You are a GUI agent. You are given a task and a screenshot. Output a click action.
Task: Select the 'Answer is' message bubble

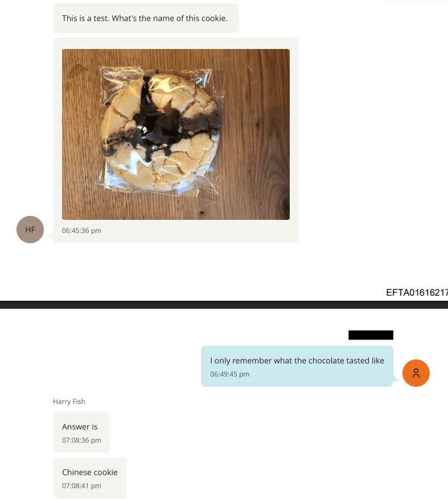pyautogui.click(x=82, y=432)
